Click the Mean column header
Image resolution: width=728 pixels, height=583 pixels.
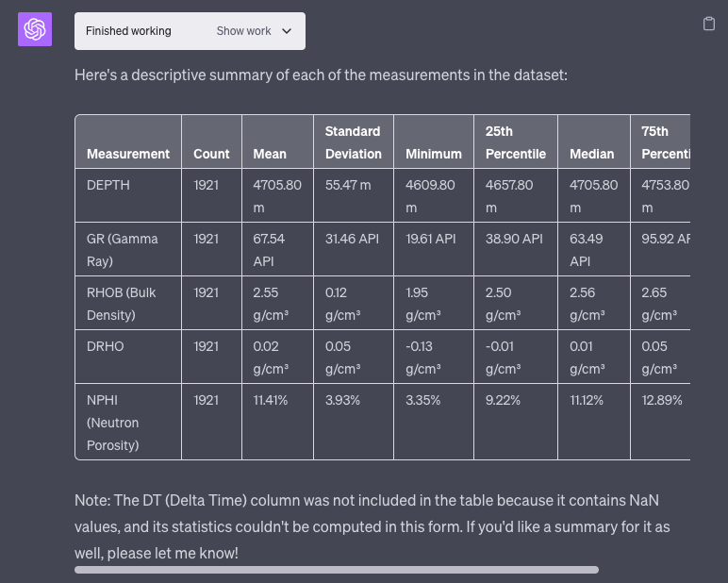pyautogui.click(x=270, y=154)
